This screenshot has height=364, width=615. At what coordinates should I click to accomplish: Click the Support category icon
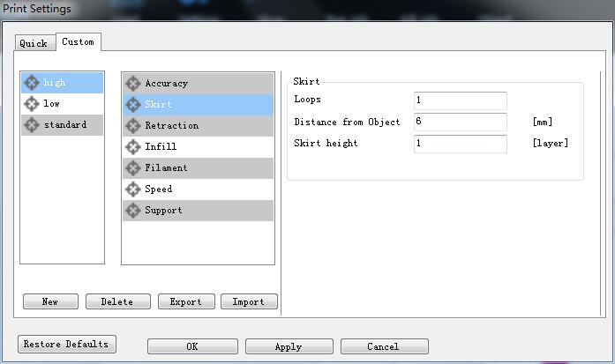[133, 211]
